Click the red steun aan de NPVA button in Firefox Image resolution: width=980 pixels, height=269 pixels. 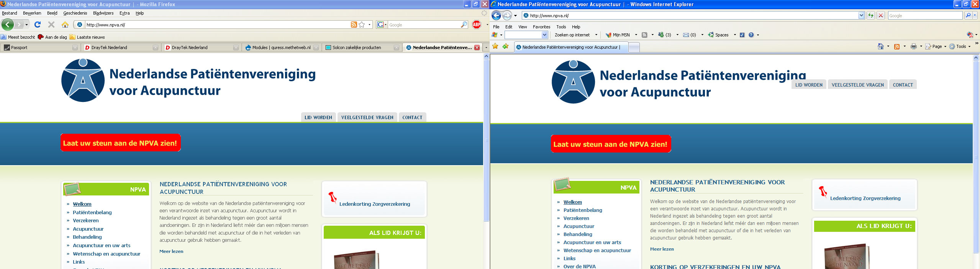(x=120, y=143)
